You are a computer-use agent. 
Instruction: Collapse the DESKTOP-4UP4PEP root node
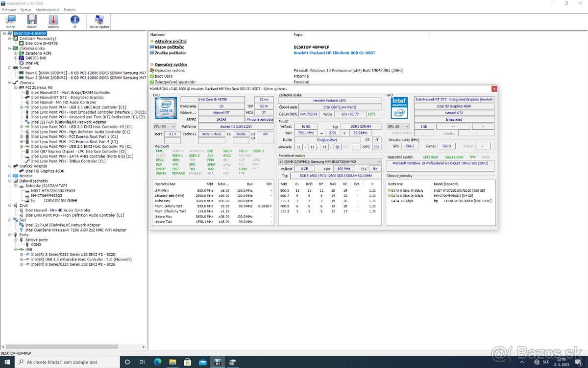pyautogui.click(x=4, y=33)
